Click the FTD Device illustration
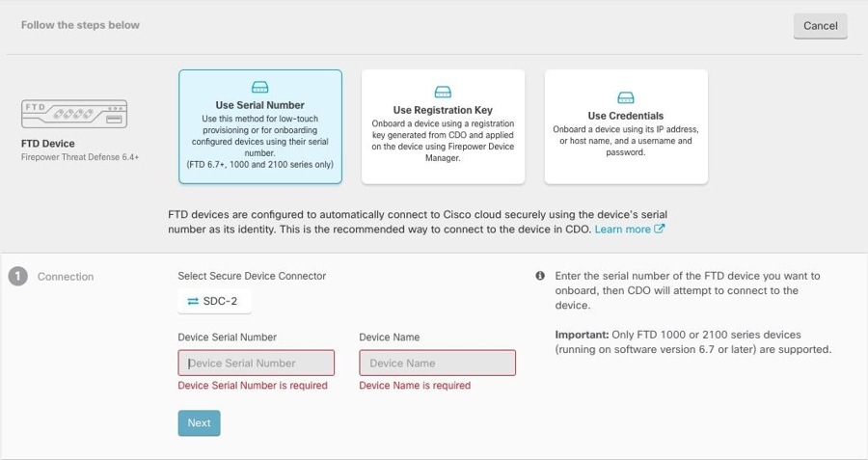 [x=74, y=114]
